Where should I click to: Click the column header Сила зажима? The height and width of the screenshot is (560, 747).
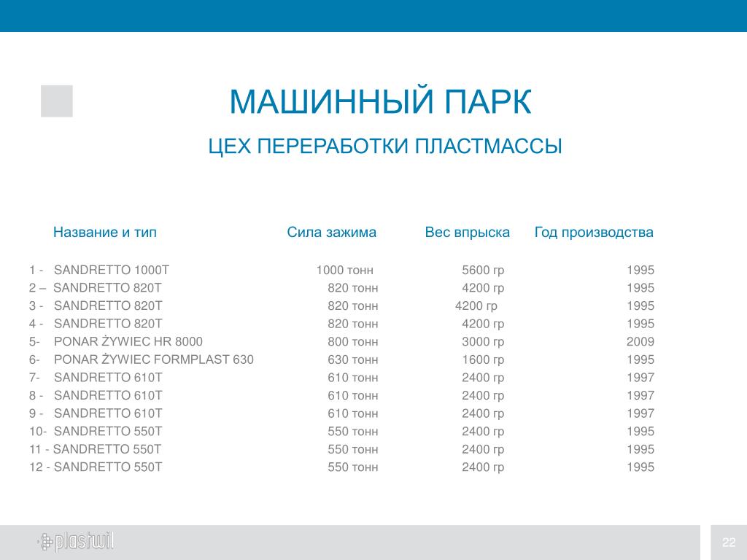[332, 232]
